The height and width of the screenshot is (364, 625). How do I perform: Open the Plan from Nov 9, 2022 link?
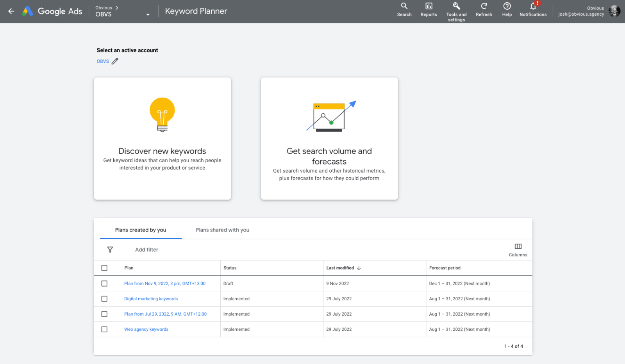[164, 284]
